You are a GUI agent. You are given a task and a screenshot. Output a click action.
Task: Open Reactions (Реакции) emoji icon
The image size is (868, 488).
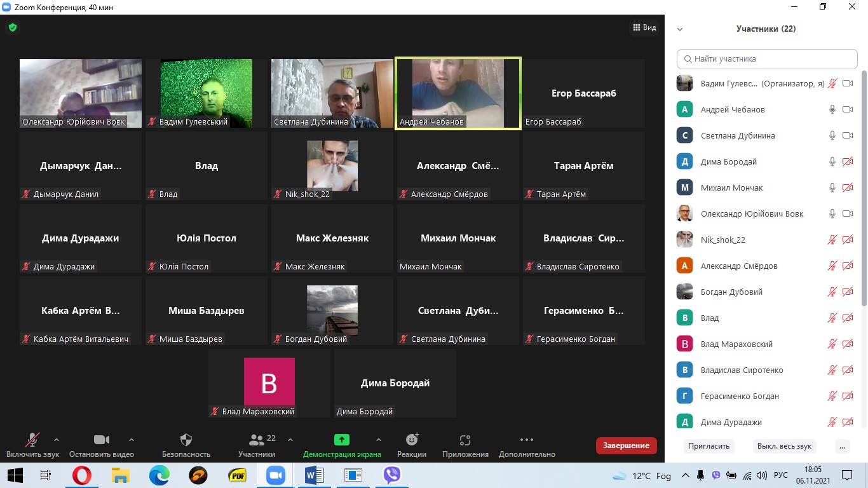point(412,440)
